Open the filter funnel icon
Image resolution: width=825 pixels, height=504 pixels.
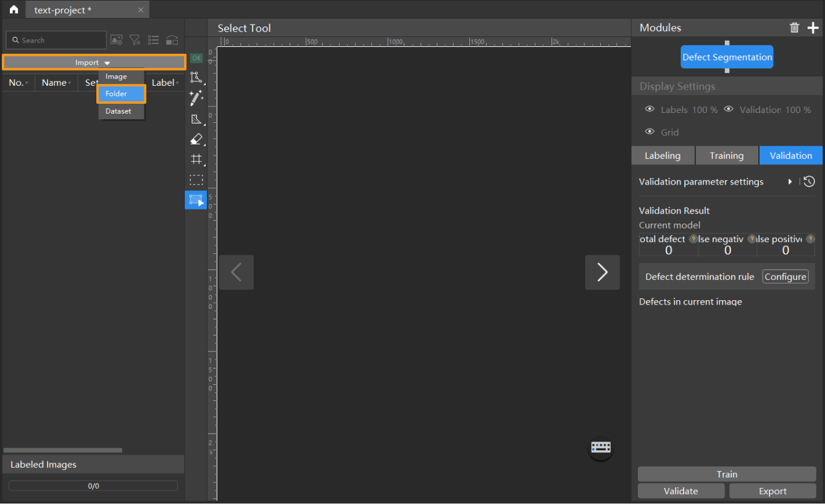coord(135,40)
